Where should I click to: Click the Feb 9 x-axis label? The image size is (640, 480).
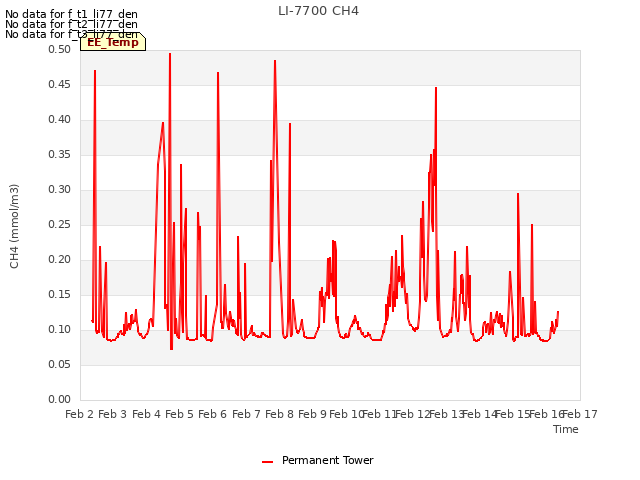[312, 414]
